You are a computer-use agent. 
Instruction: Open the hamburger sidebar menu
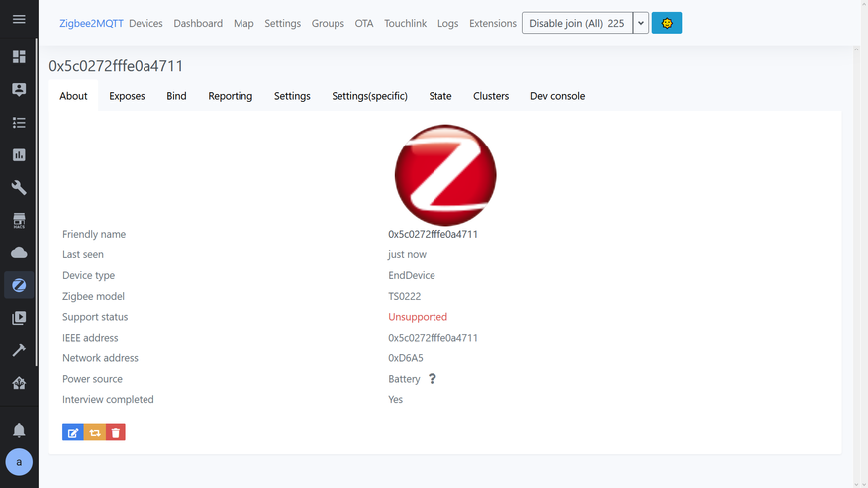click(x=19, y=19)
